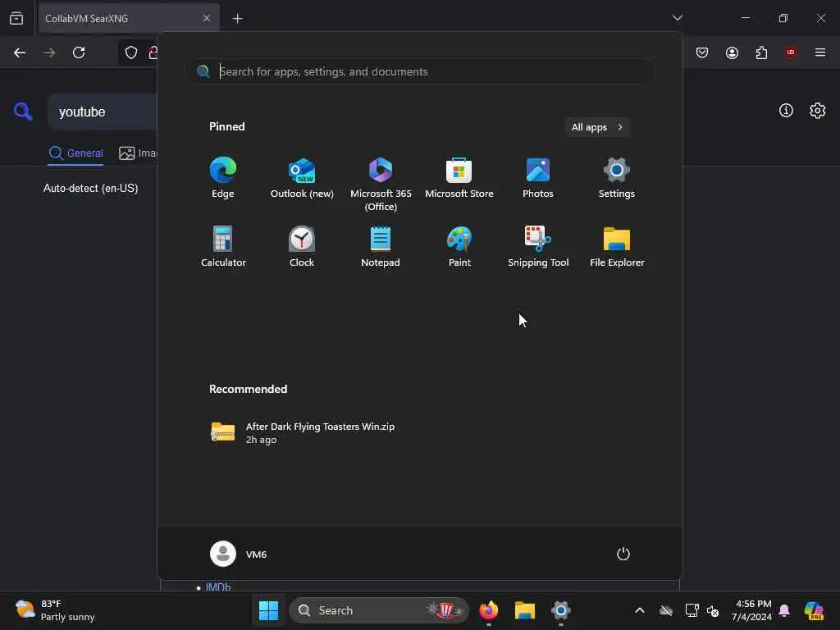This screenshot has width=840, height=630.
Task: Open Firefox from the taskbar
Action: pos(488,610)
